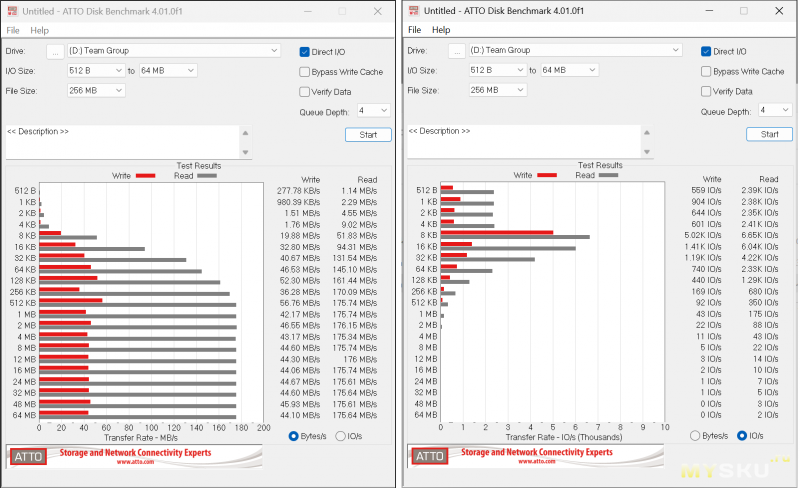Click the Transfer Rate - IO/s (Thousands) axis label
Viewport: 800px width, 488px height.
(x=564, y=437)
